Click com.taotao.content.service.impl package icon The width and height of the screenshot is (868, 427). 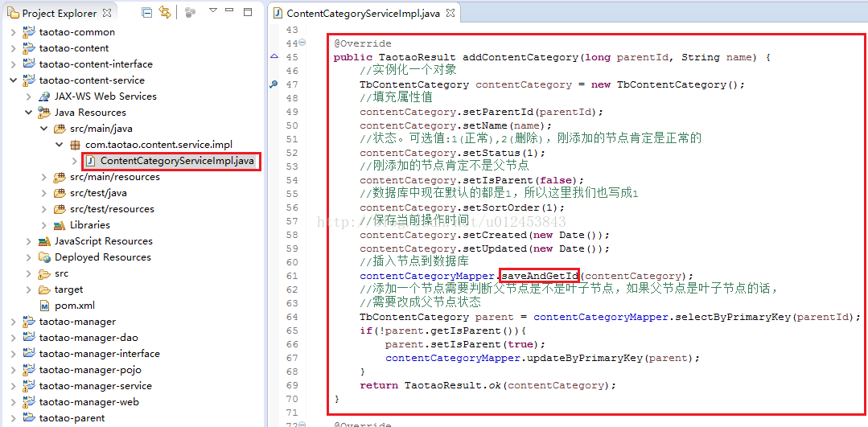point(76,145)
